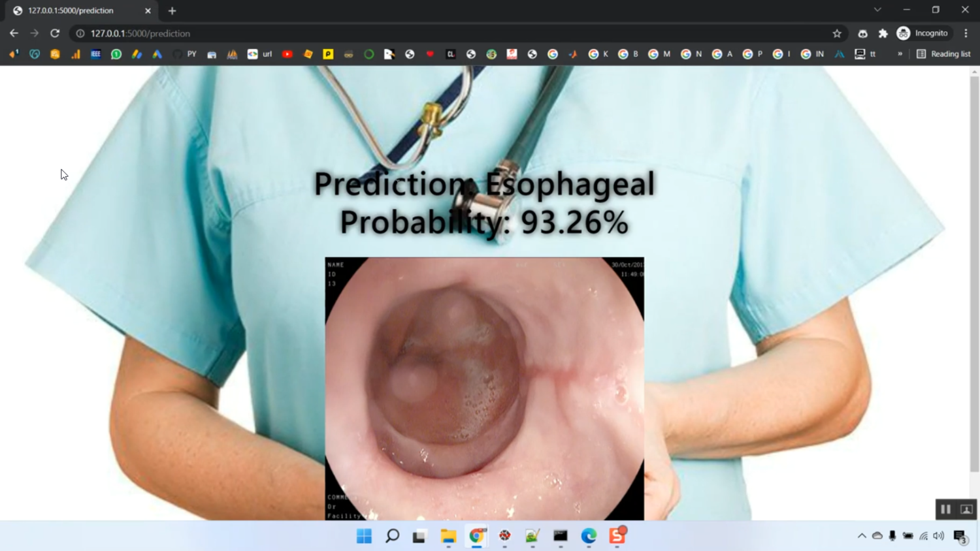Click the Incognito profile button
This screenshot has height=551, width=980.
(922, 33)
